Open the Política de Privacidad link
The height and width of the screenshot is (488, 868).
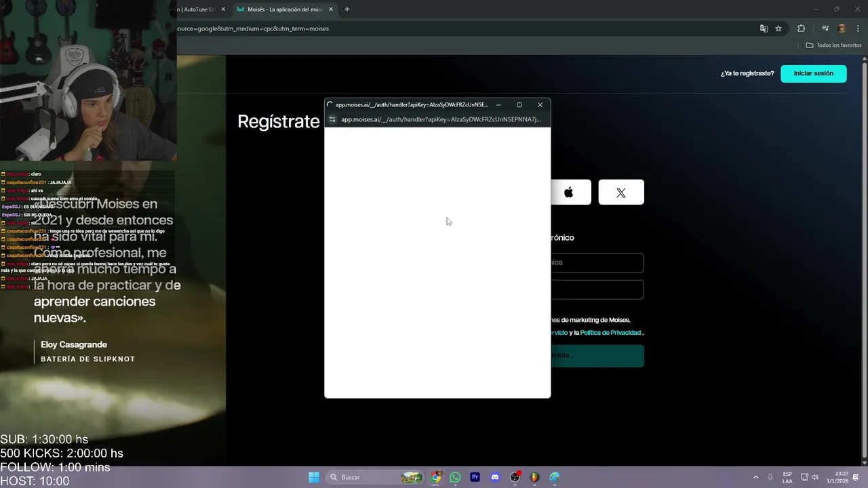click(x=610, y=333)
